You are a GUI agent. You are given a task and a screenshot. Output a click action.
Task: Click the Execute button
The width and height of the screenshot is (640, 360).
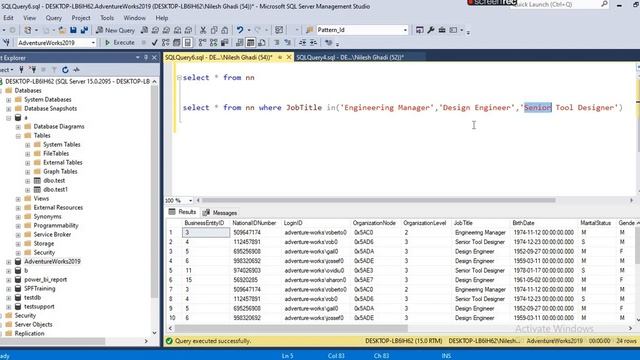coord(120,42)
